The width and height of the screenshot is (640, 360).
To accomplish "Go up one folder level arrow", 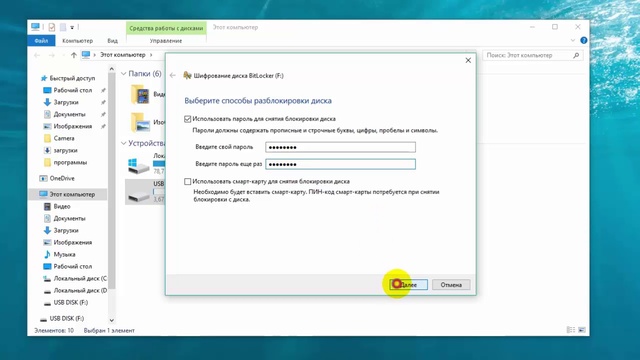I will click(x=73, y=55).
